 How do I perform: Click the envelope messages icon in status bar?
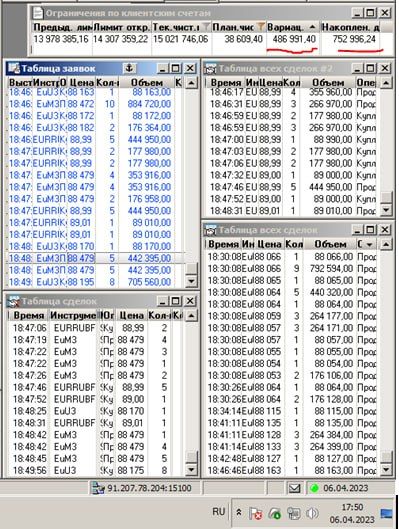coord(294,488)
